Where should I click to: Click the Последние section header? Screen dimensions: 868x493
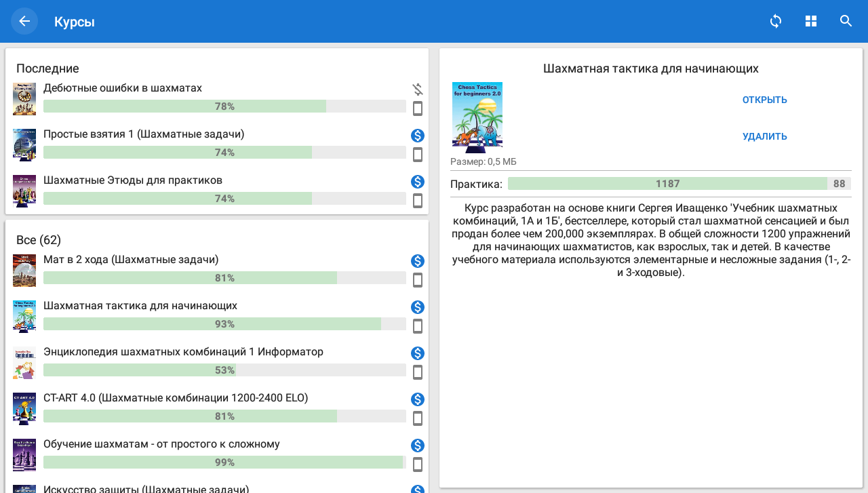click(x=47, y=68)
